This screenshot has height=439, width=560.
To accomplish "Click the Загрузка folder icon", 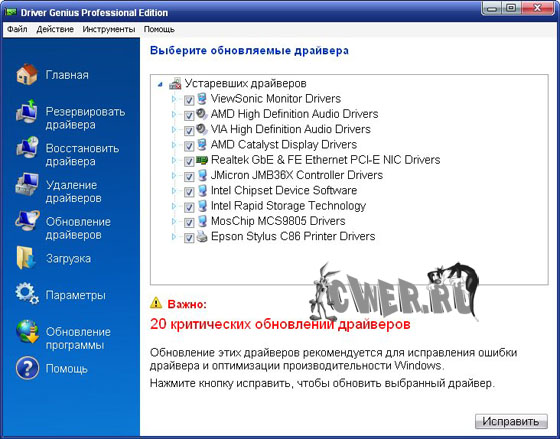I will pos(26,258).
